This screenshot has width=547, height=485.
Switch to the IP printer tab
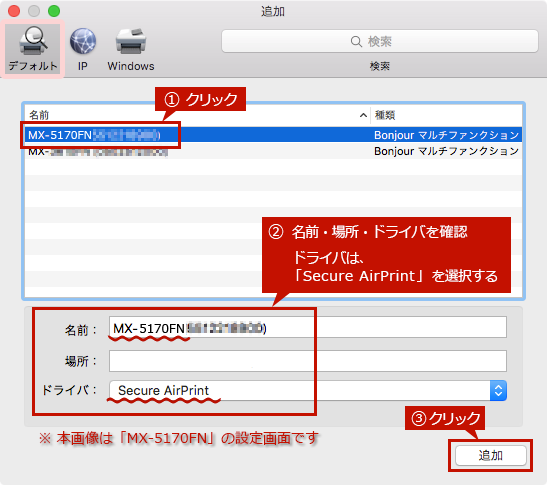pyautogui.click(x=83, y=49)
